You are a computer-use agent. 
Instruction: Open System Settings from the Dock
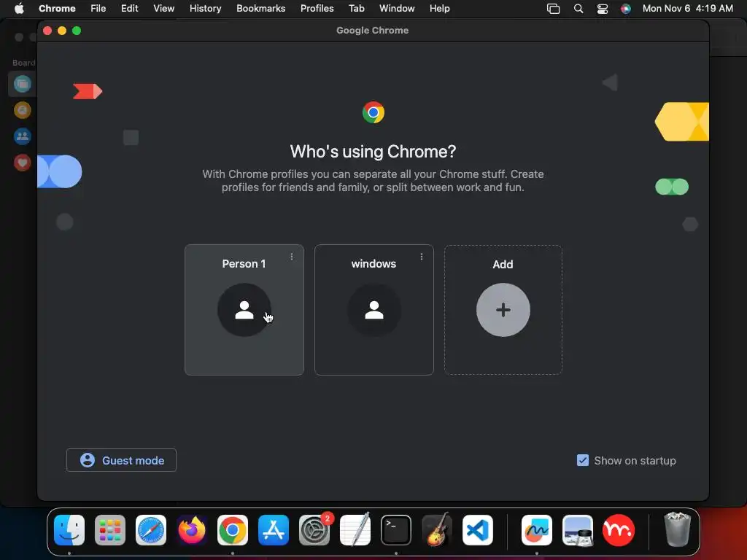pyautogui.click(x=314, y=530)
